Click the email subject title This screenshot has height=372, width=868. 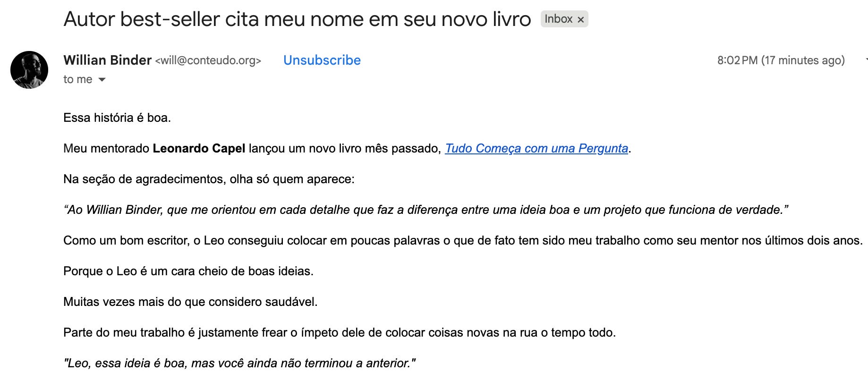coord(297,19)
